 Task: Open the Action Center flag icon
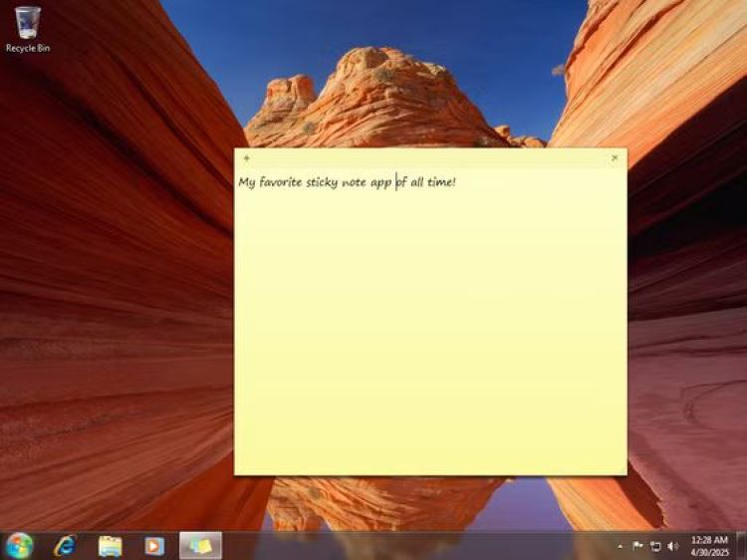(638, 546)
